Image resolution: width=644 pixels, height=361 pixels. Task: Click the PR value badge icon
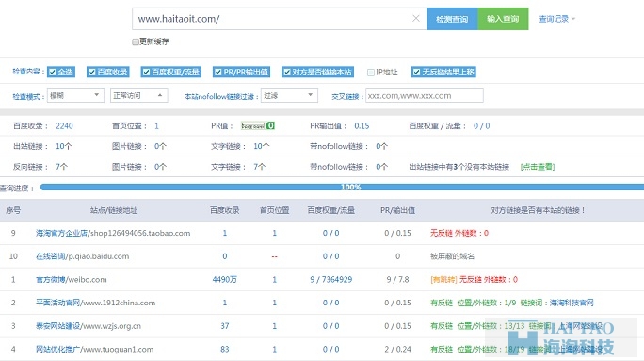click(258, 125)
